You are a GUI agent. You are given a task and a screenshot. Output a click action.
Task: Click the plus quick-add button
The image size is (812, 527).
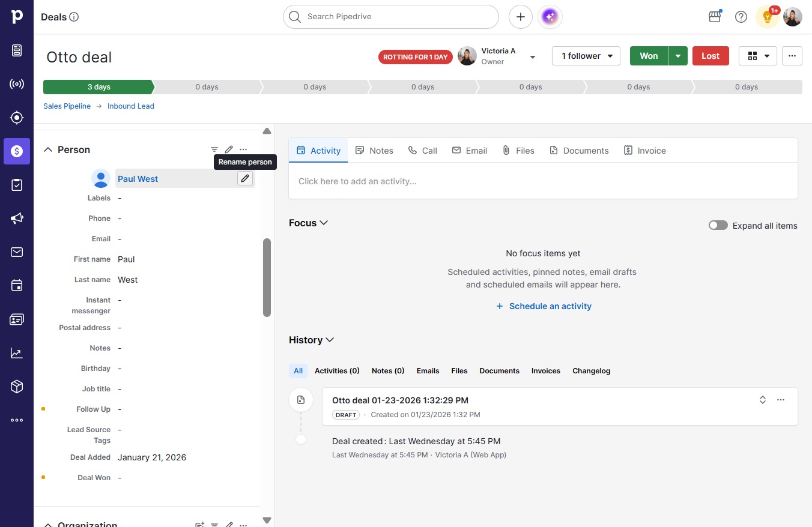click(521, 17)
